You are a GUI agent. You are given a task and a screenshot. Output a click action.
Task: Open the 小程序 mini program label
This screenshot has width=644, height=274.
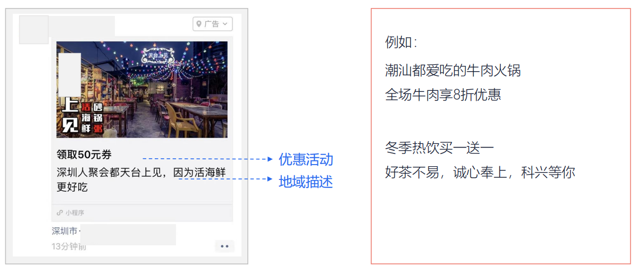coord(74,213)
